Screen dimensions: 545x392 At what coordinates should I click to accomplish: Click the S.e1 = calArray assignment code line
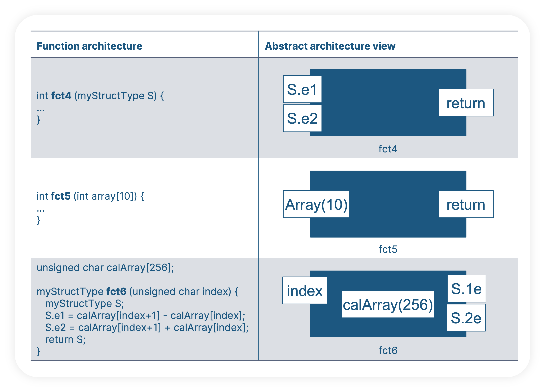145,315
